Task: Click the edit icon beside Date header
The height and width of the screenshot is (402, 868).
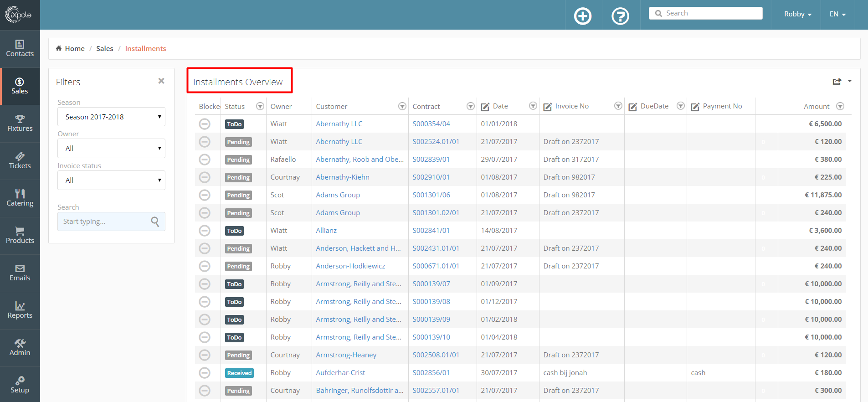Action: [485, 107]
